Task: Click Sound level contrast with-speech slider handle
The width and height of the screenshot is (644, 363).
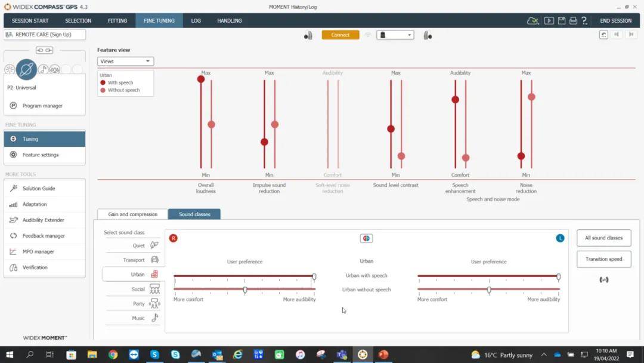Action: point(391,129)
